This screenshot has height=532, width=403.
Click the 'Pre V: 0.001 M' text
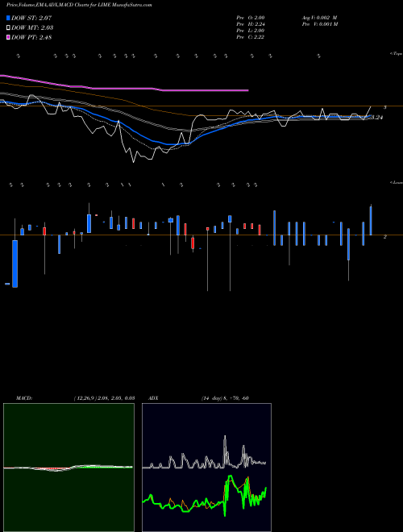click(x=319, y=24)
